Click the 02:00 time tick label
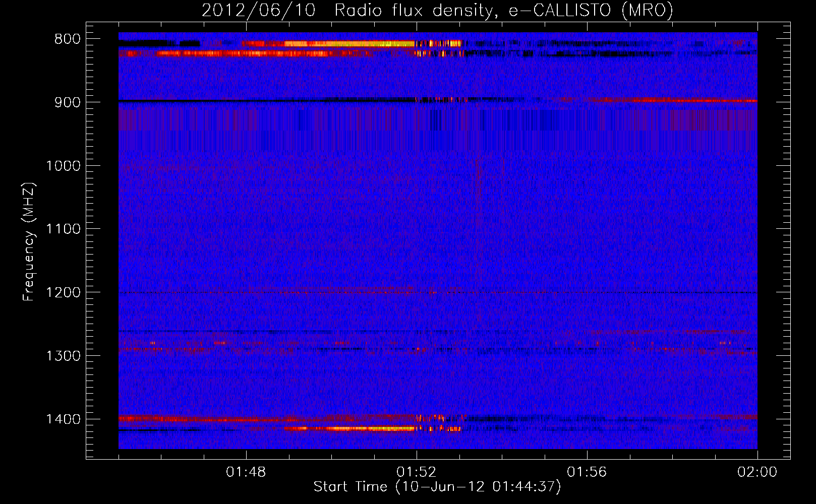Image resolution: width=816 pixels, height=504 pixels. click(757, 472)
